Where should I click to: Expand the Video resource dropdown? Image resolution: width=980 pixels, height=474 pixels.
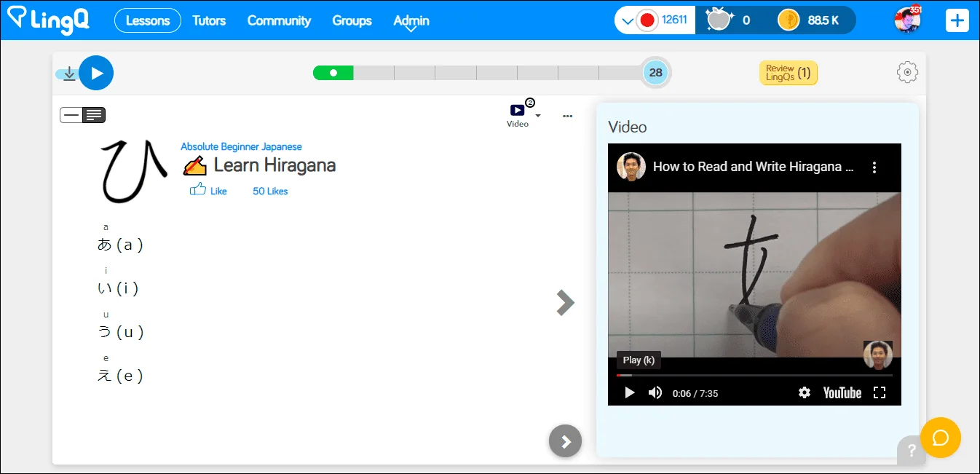pos(538,115)
